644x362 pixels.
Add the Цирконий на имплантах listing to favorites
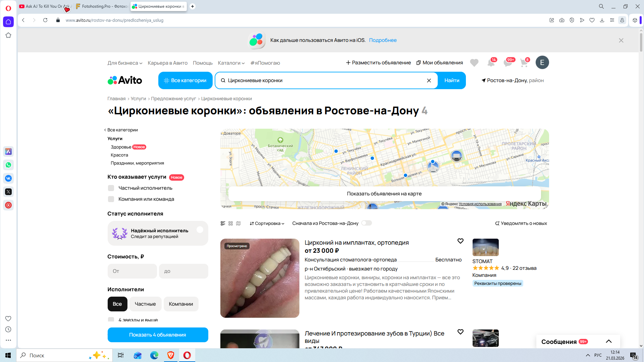(460, 241)
